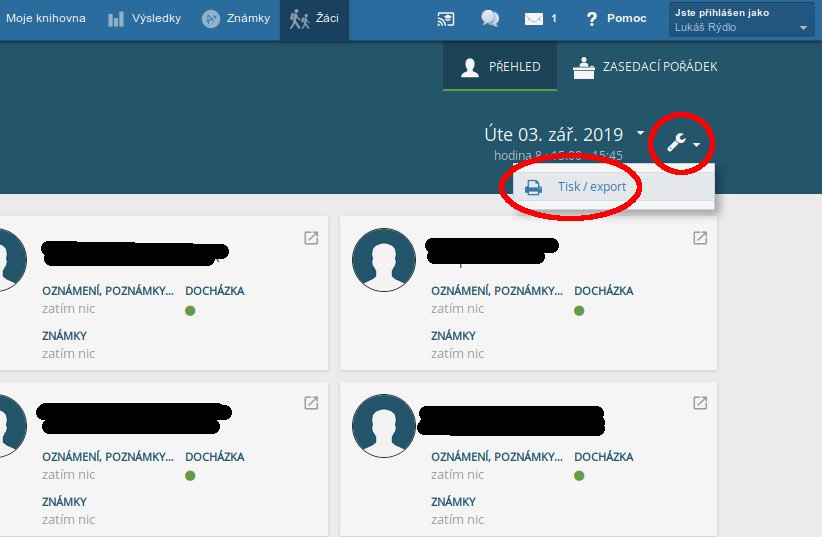Open the Pomoc help item
This screenshot has height=537, width=822.
[615, 19]
